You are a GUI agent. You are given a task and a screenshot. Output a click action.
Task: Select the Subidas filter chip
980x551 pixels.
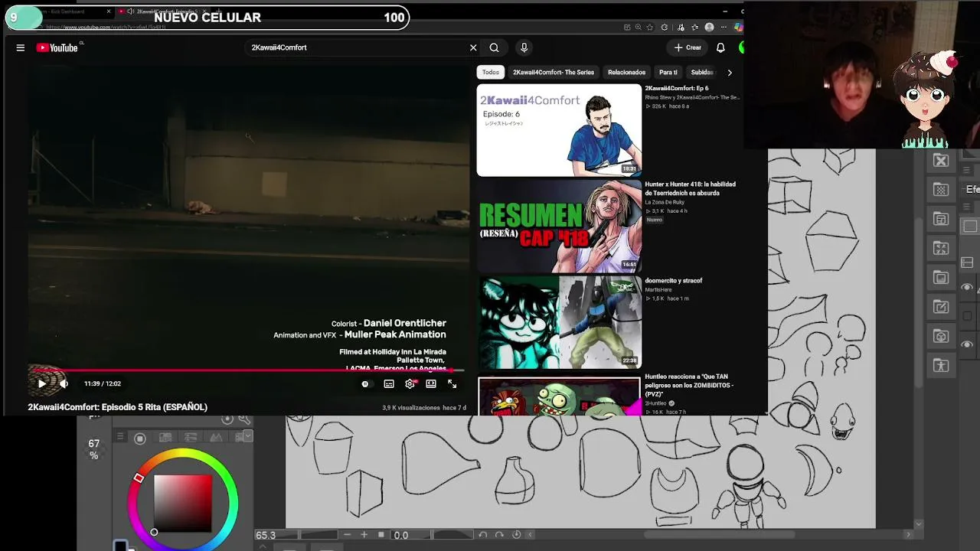(x=702, y=72)
